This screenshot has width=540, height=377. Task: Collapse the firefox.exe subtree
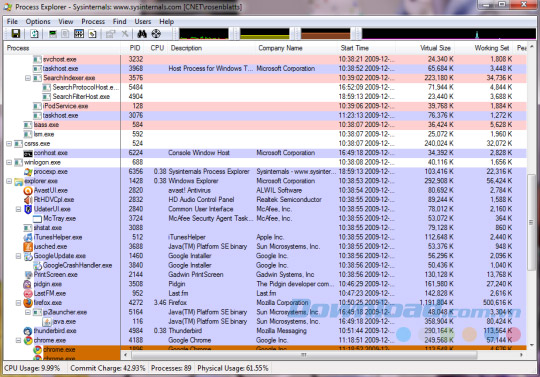pyautogui.click(x=19, y=303)
